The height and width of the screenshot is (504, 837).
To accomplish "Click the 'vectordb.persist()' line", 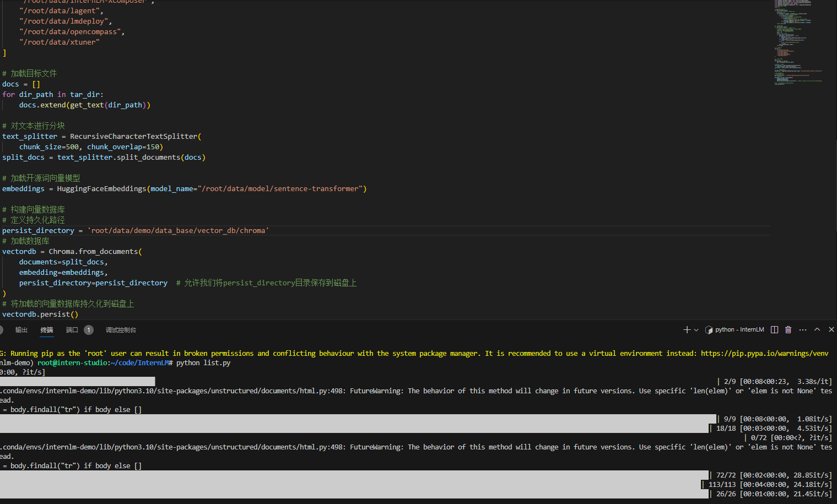I will click(x=40, y=314).
